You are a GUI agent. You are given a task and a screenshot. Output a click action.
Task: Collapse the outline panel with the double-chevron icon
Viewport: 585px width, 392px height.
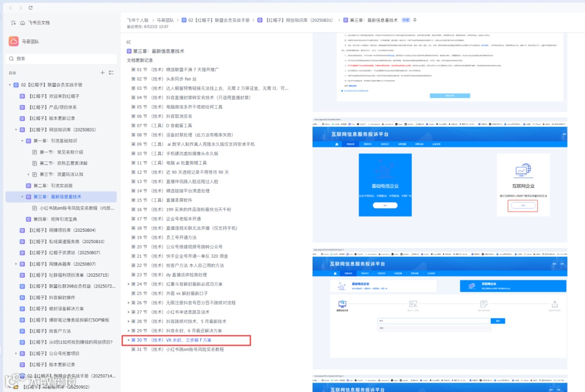point(128,42)
